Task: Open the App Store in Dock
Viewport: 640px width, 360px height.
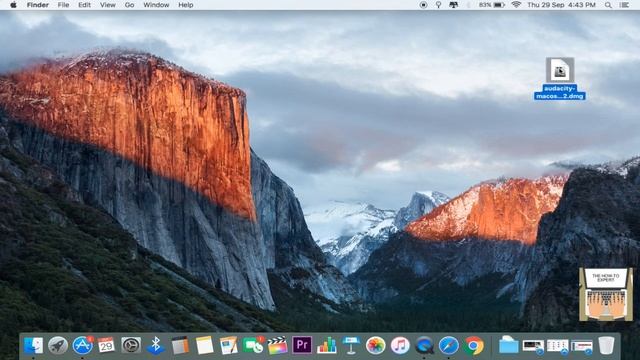Action: click(82, 345)
